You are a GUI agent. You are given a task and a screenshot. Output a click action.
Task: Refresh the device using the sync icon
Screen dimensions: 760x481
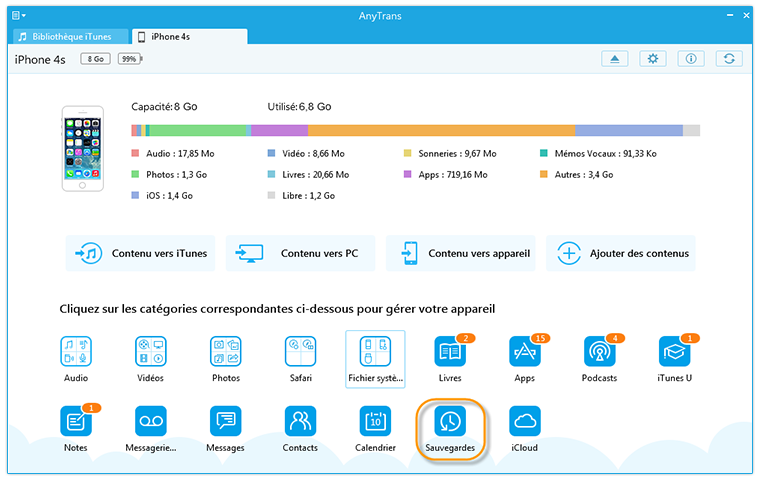(x=729, y=59)
